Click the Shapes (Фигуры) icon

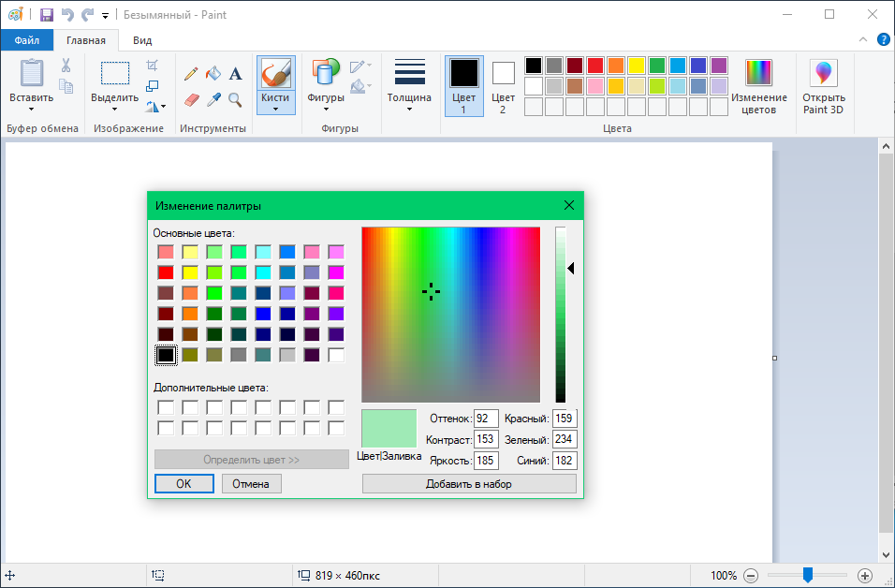(x=326, y=73)
